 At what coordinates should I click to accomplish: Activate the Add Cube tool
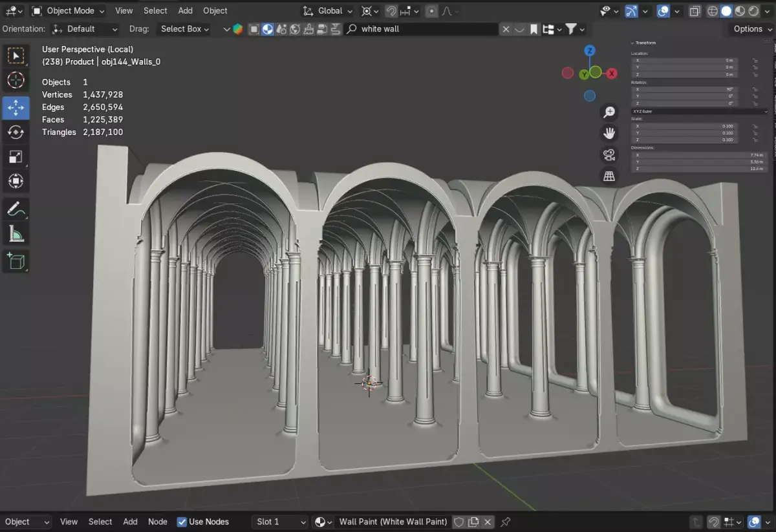pos(16,261)
